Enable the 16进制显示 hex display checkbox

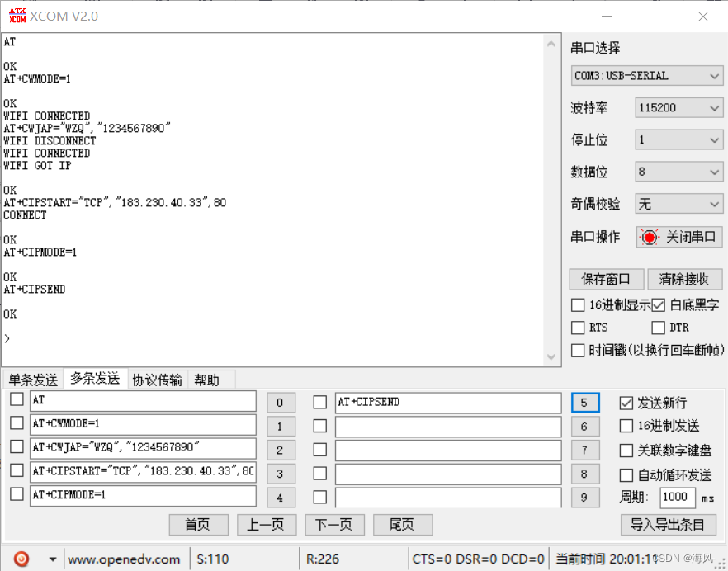577,305
